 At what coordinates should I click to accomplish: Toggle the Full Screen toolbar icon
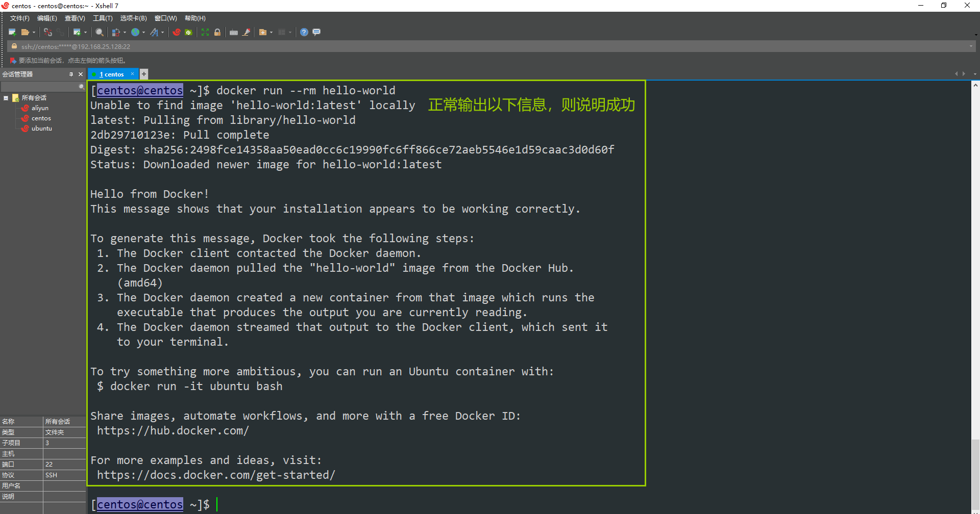pos(205,32)
